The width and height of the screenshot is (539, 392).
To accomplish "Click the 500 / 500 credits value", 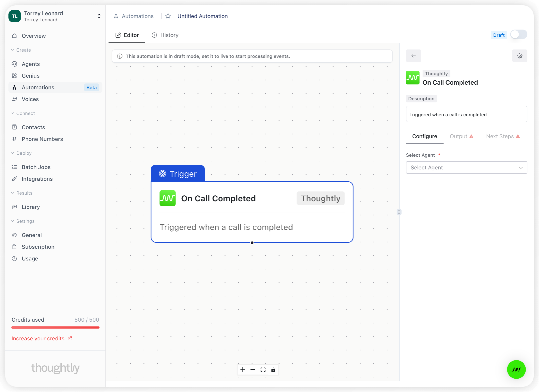I will [x=87, y=320].
